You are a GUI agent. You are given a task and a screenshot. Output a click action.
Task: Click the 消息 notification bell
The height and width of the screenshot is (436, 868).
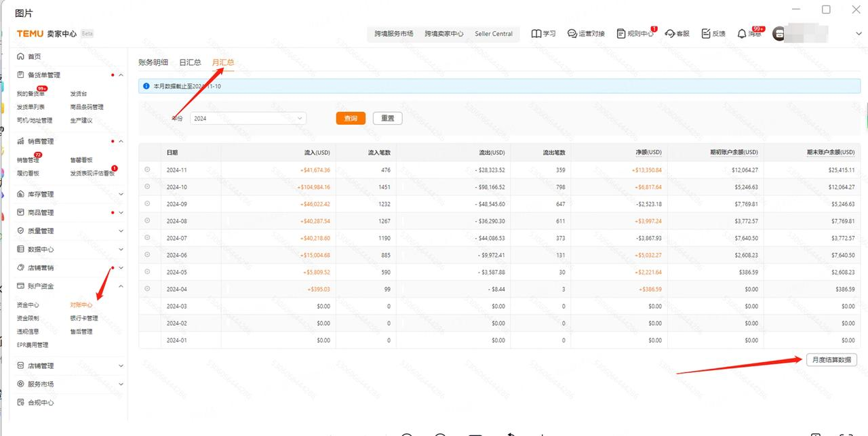tap(742, 34)
